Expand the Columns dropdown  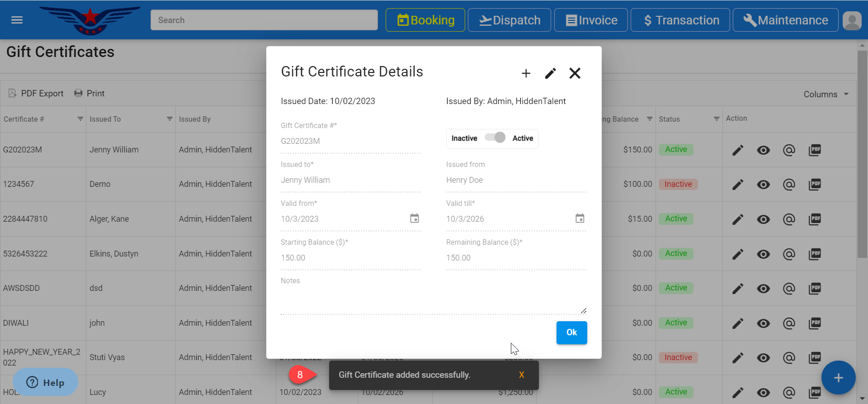[x=826, y=94]
